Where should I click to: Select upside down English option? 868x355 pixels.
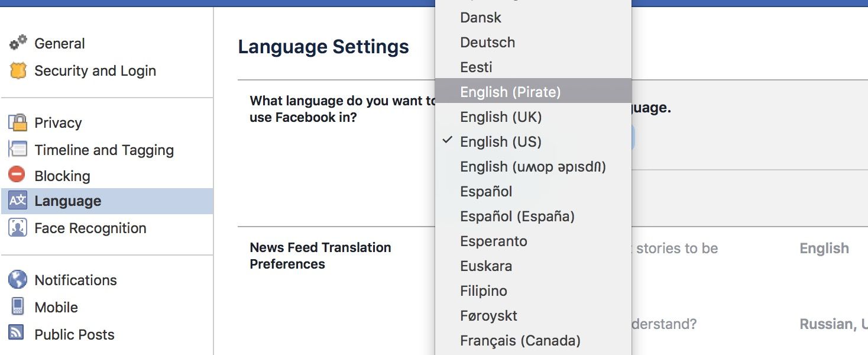point(532,167)
